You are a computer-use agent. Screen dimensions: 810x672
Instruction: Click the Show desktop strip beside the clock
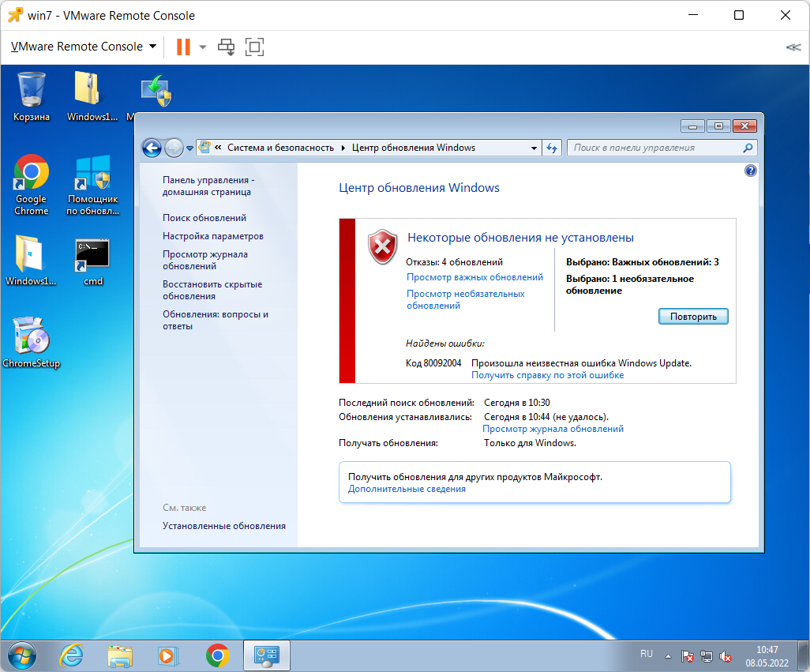pyautogui.click(x=803, y=656)
